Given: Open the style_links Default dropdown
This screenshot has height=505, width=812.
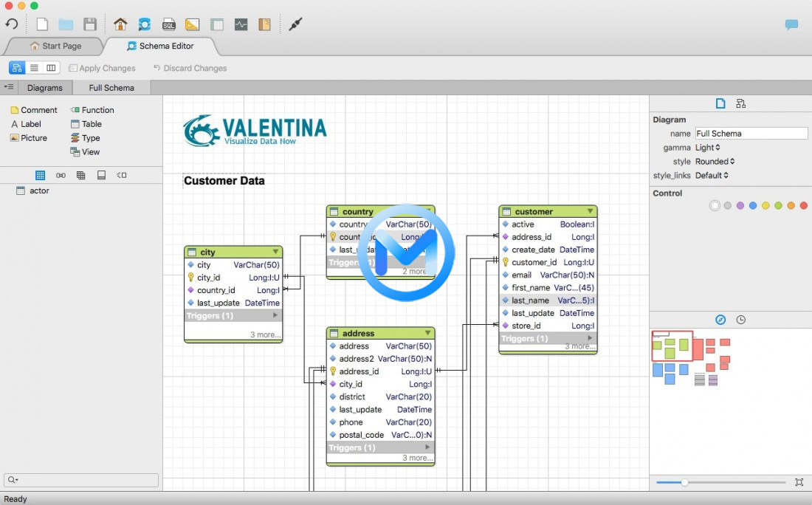Looking at the screenshot, I should 712,176.
